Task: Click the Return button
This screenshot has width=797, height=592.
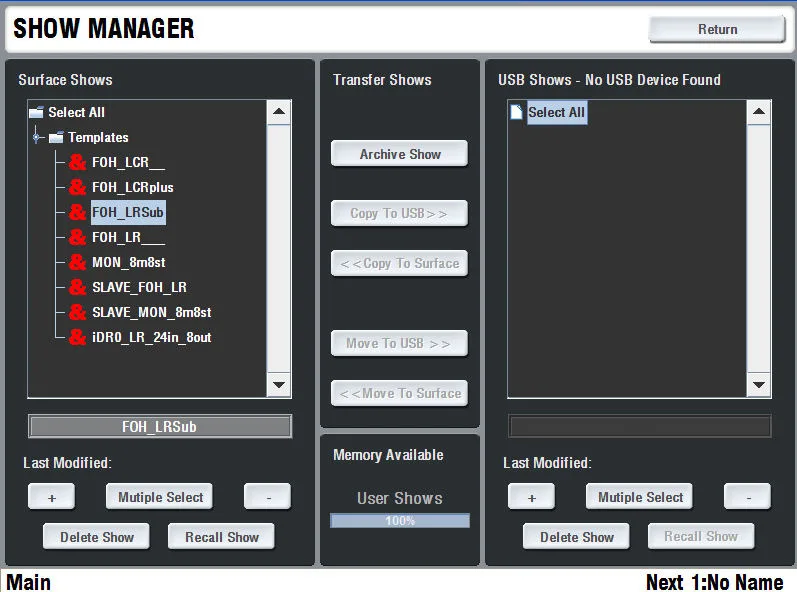Action: [x=717, y=29]
